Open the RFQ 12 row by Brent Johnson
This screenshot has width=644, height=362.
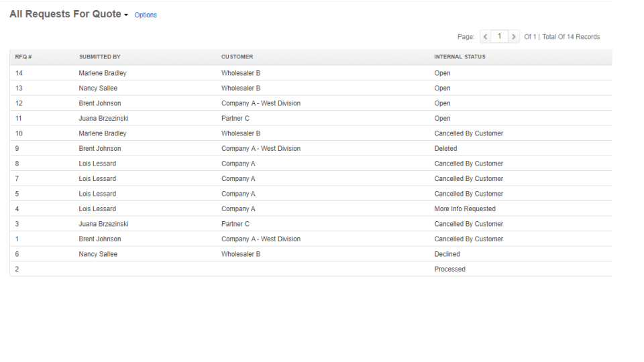click(x=99, y=103)
